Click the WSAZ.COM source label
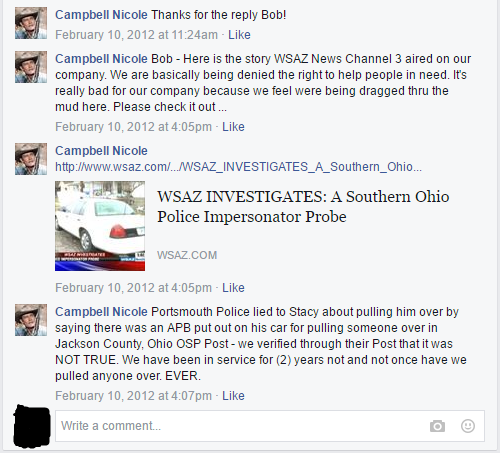Image resolution: width=500 pixels, height=453 pixels. [x=187, y=255]
